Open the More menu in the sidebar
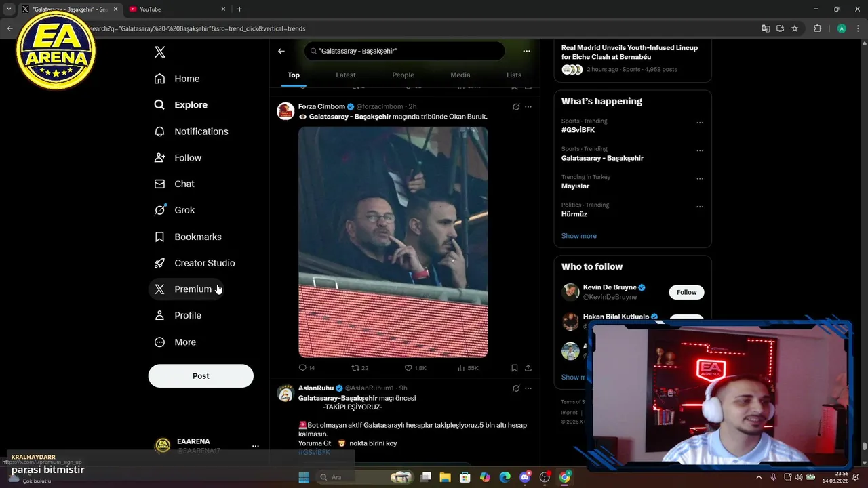The image size is (868, 488). pos(176,342)
